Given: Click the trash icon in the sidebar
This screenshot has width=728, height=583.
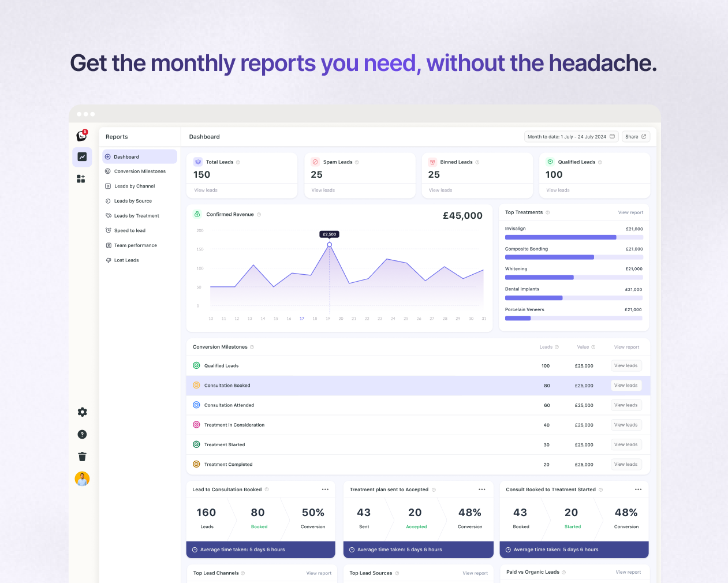Looking at the screenshot, I should pos(82,456).
